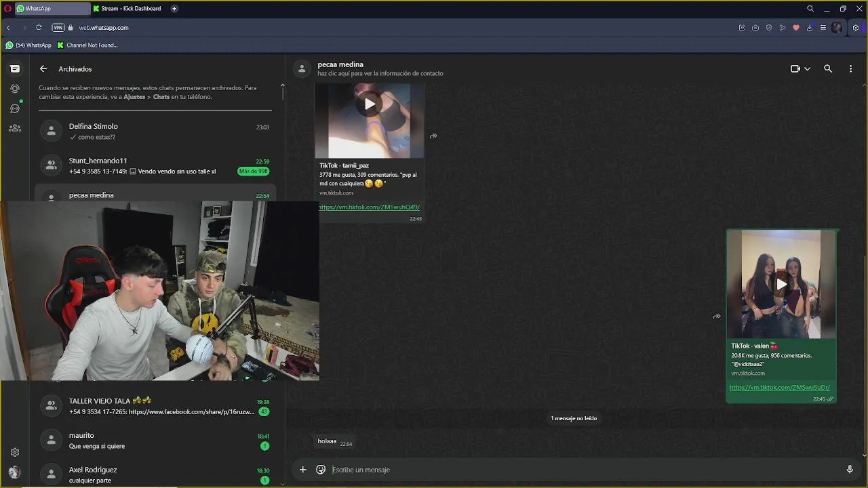
Task: Open the '(54) WhatsApp' bookmark
Action: click(x=28, y=45)
